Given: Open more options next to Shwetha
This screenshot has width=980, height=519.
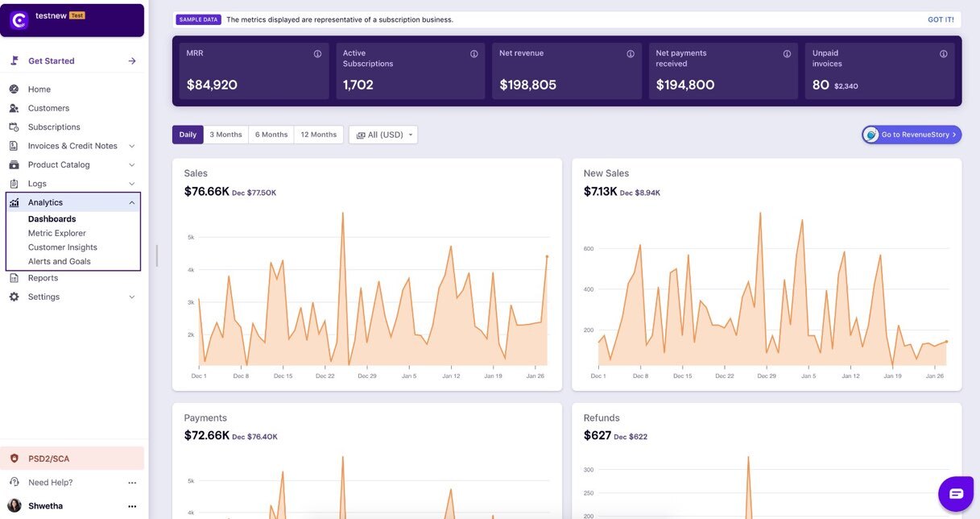Looking at the screenshot, I should point(132,506).
